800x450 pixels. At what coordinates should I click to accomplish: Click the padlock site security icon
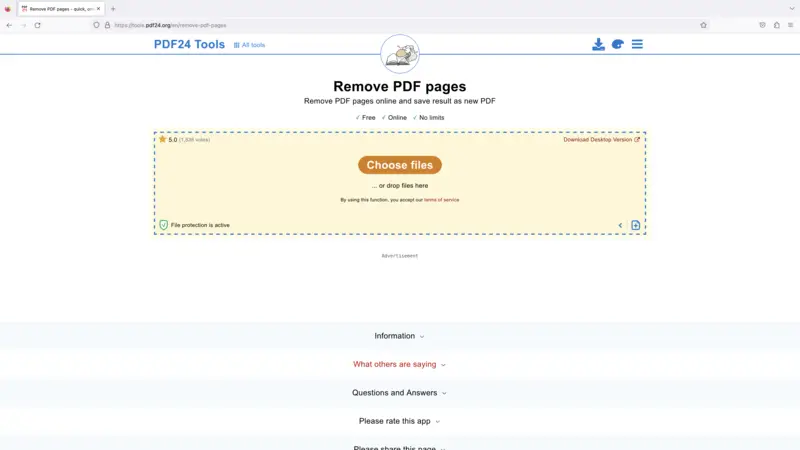107,25
